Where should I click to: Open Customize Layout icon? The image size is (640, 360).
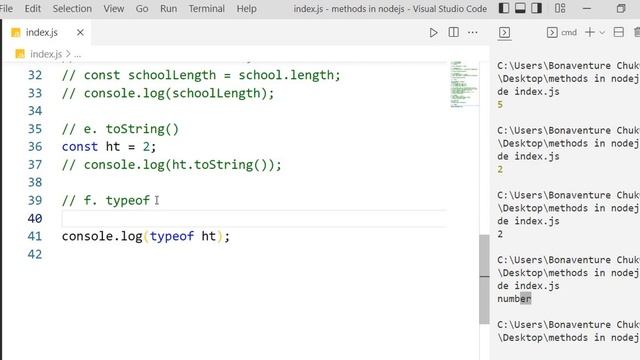560,9
